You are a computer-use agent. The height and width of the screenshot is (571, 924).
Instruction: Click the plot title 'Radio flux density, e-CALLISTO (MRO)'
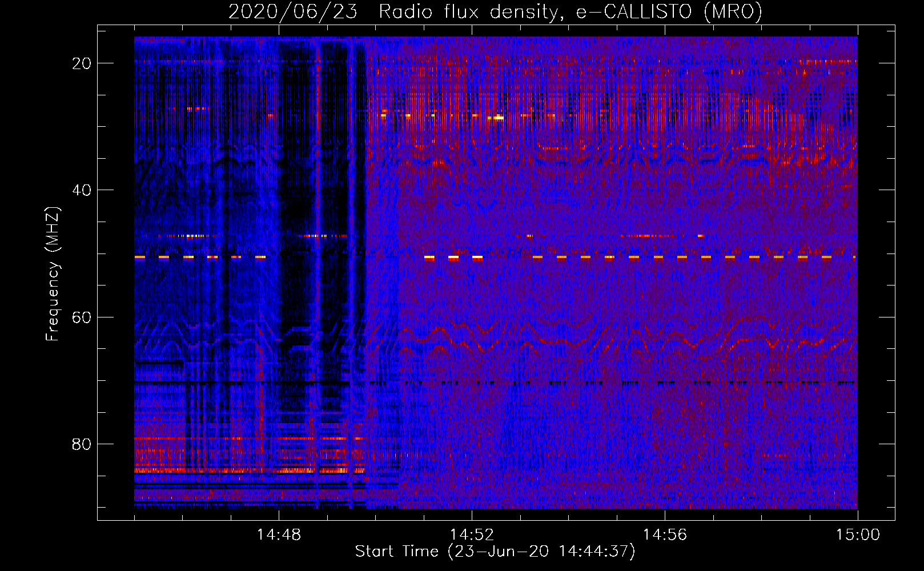pyautogui.click(x=571, y=12)
